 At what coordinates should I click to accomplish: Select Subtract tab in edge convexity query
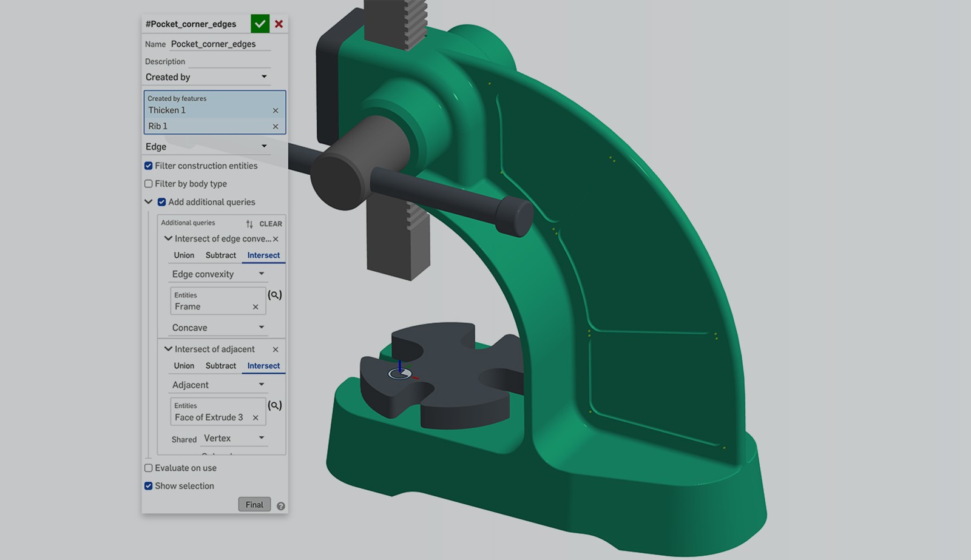pos(221,255)
